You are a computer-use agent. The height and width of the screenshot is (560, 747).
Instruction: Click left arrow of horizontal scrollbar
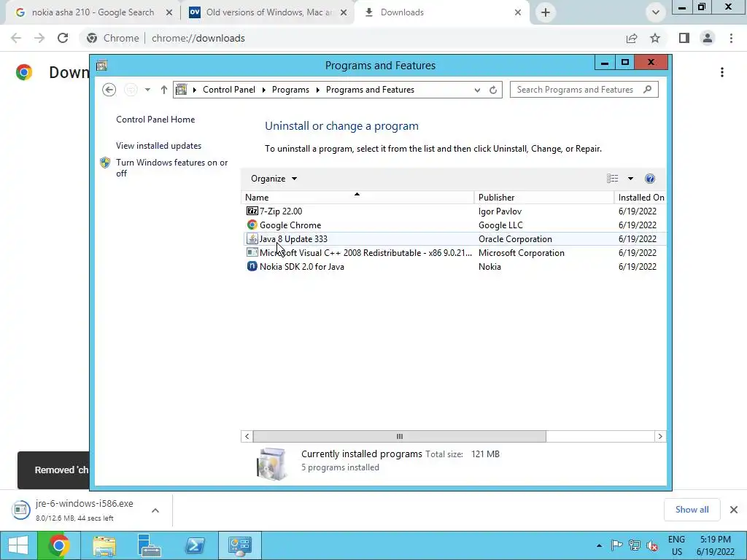point(247,436)
